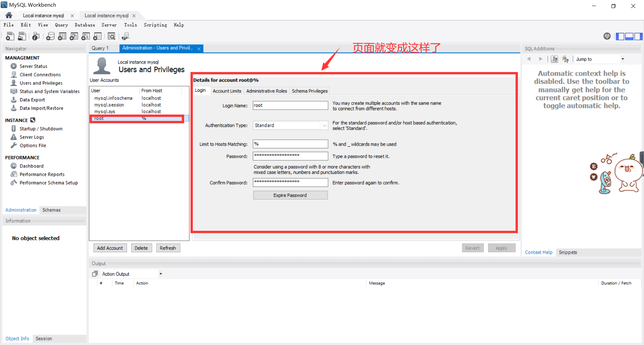Image resolution: width=644 pixels, height=345 pixels.
Task: Select the mysql.sys user row
Action: (x=139, y=112)
